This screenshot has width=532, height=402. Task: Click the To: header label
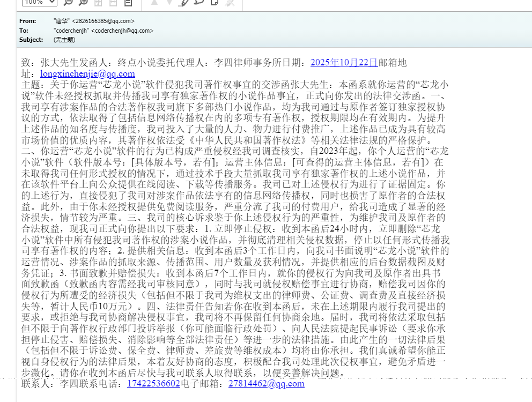coord(24,31)
